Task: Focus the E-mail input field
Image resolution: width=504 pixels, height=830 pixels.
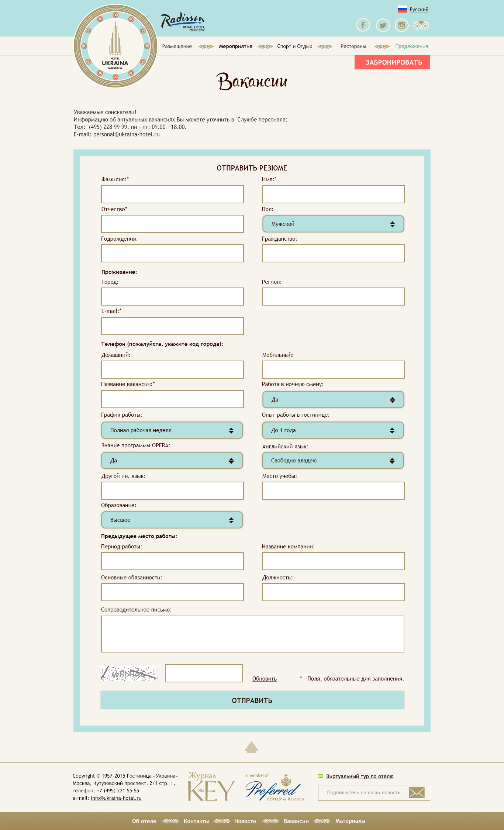Action: [172, 326]
